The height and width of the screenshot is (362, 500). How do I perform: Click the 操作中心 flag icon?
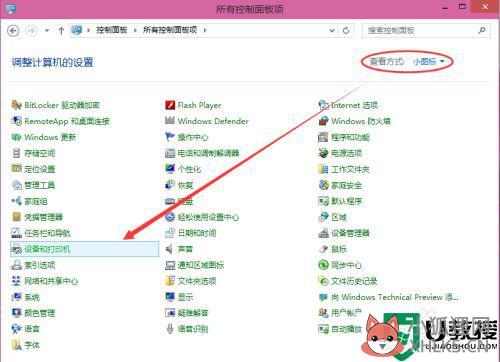[170, 137]
